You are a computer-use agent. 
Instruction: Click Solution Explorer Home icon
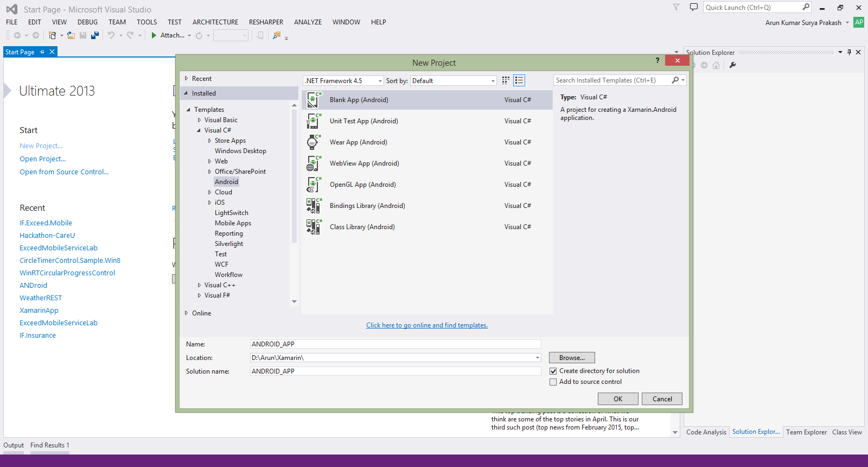[716, 65]
